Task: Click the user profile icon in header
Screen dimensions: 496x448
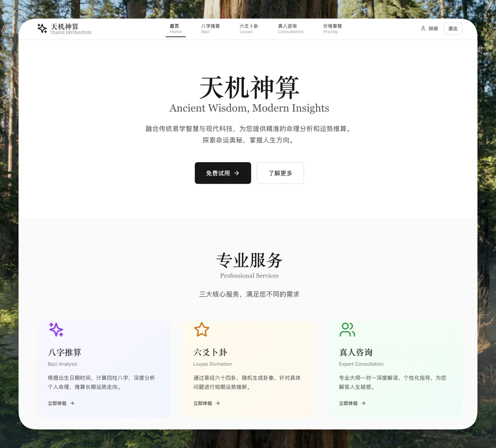Action: click(x=423, y=28)
